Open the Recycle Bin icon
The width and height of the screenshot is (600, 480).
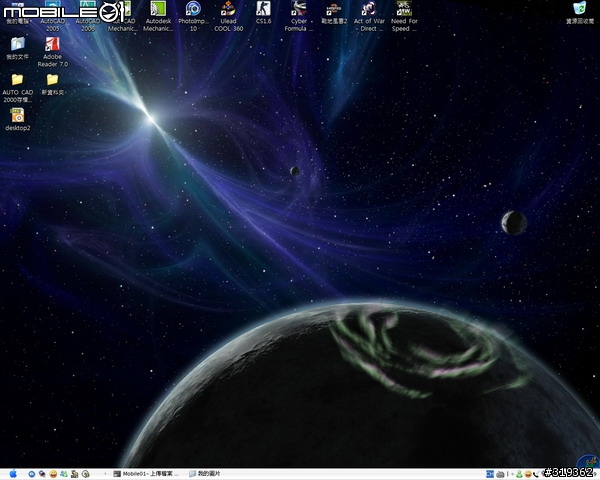click(x=580, y=13)
